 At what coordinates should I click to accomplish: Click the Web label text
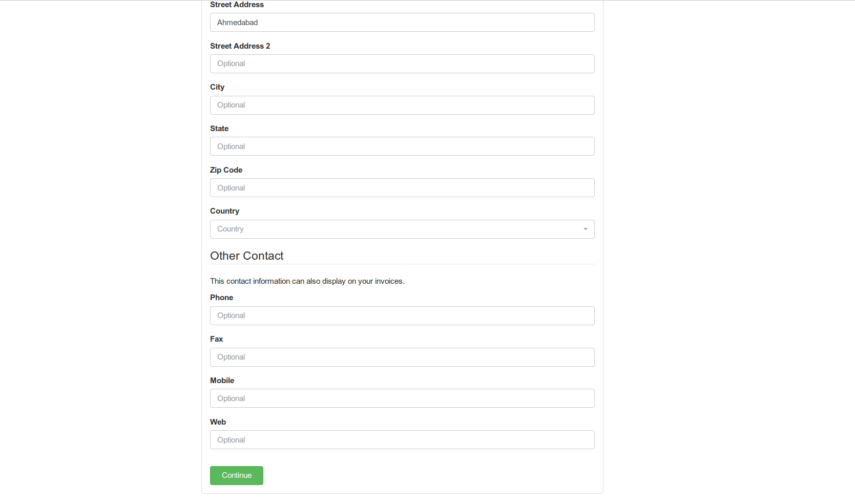[218, 422]
